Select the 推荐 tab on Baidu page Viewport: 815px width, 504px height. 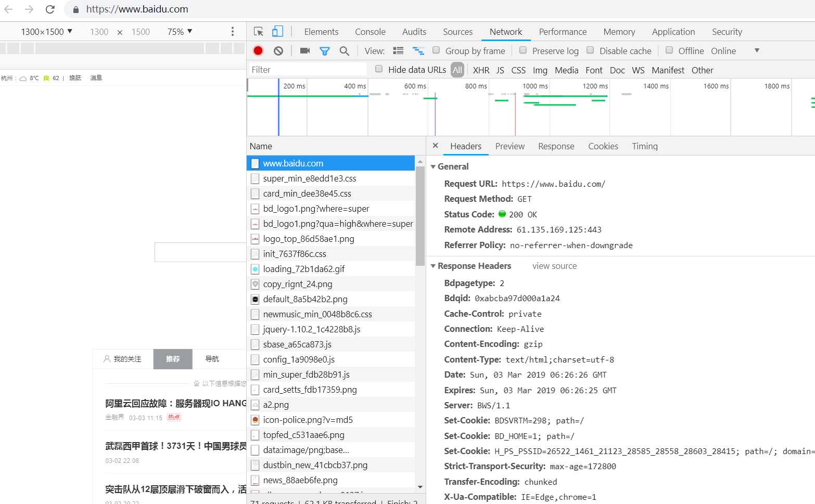[x=173, y=359]
